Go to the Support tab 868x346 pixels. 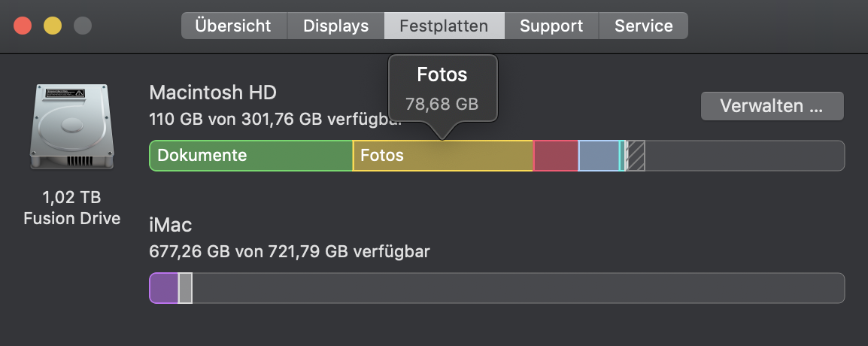pos(551,26)
